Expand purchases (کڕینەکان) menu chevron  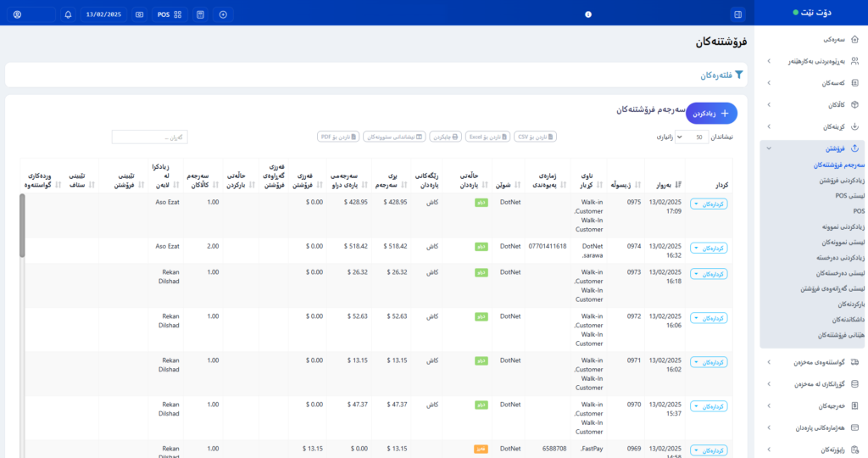pyautogui.click(x=769, y=126)
